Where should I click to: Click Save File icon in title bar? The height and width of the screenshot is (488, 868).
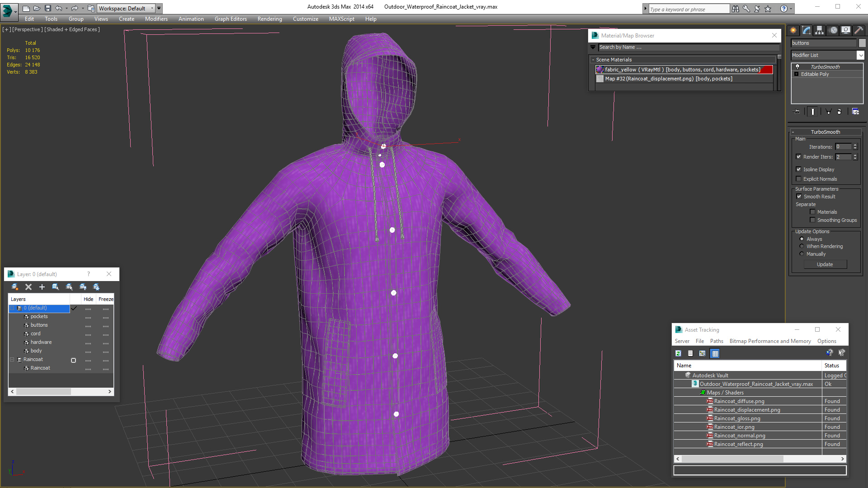point(48,8)
